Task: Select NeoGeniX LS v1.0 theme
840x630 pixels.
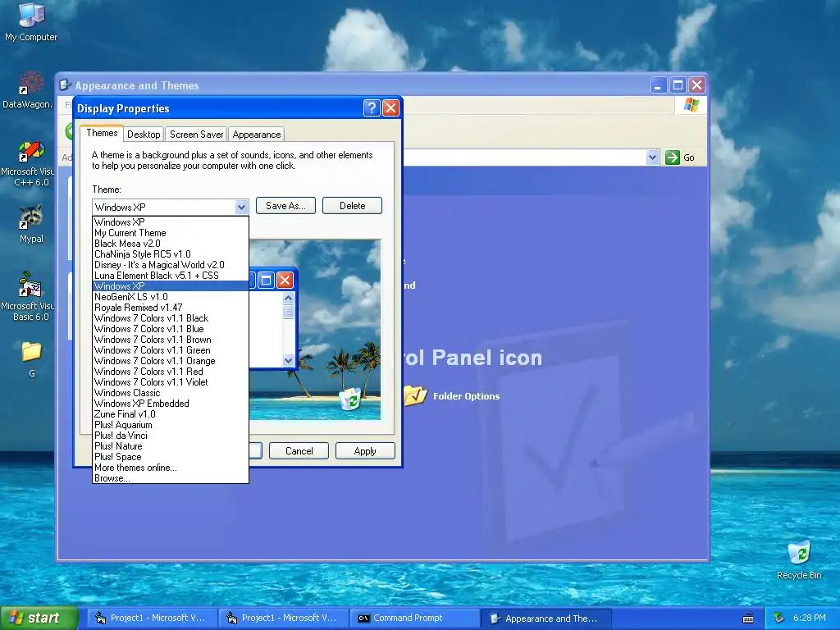Action: (x=171, y=297)
